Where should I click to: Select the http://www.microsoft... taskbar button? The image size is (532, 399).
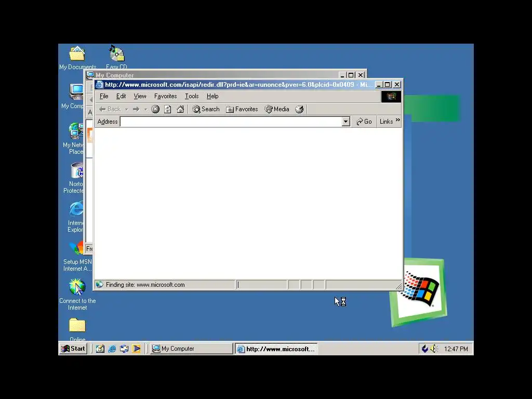point(276,349)
